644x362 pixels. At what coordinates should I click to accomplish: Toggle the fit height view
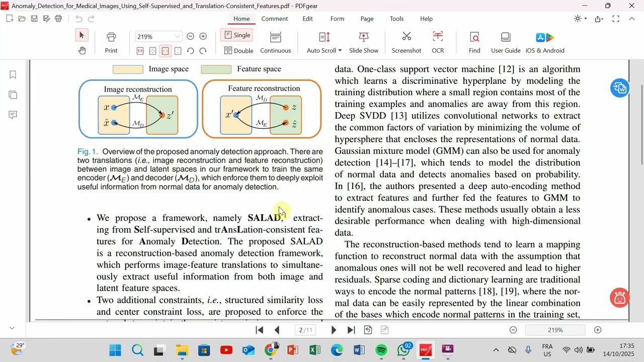(178, 51)
